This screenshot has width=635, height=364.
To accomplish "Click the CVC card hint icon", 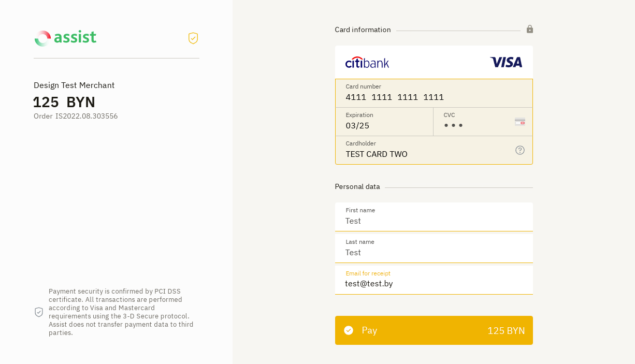I will click(520, 122).
